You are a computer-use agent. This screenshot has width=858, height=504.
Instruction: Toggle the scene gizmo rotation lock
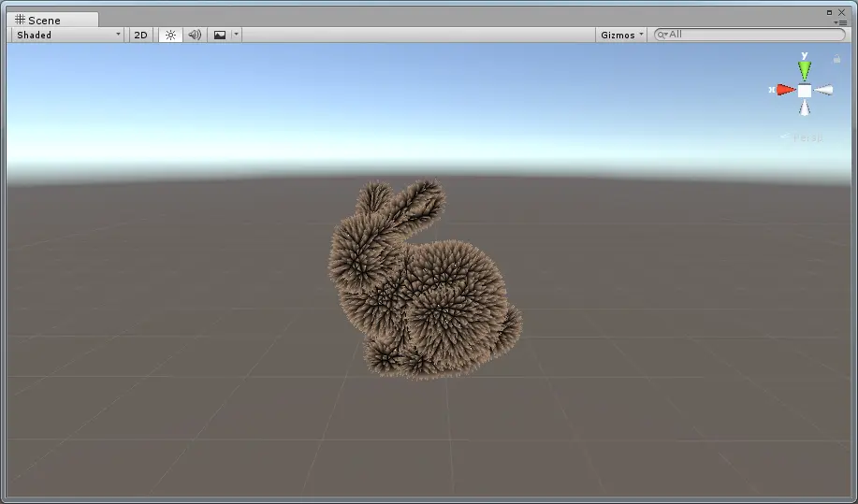tap(836, 59)
